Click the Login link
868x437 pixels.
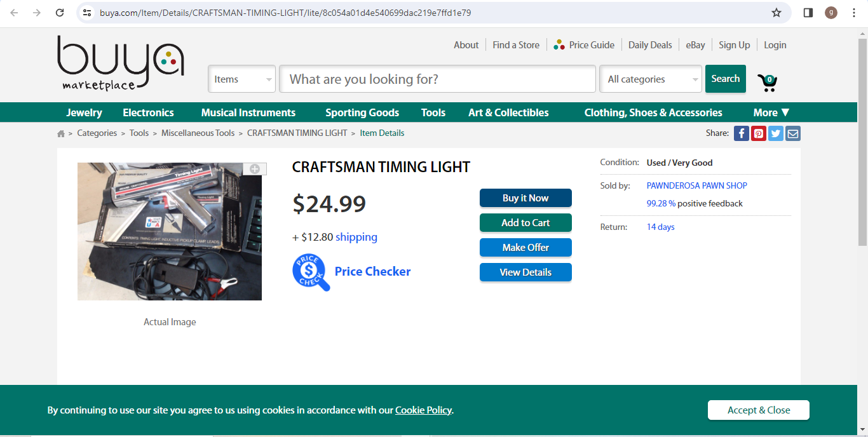coord(775,45)
